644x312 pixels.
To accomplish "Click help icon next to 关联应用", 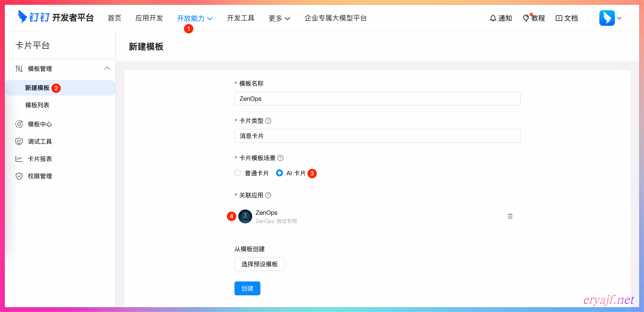I will point(268,195).
